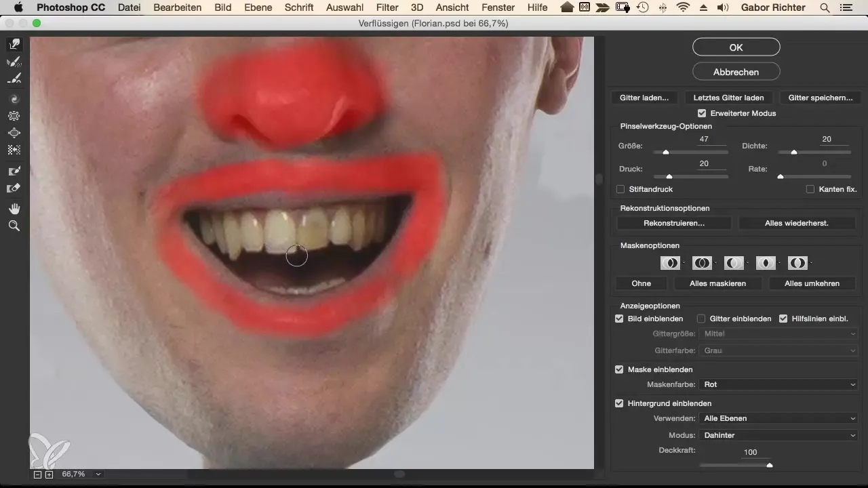Open Spotlight search
The width and height of the screenshot is (868, 488).
point(825,7)
